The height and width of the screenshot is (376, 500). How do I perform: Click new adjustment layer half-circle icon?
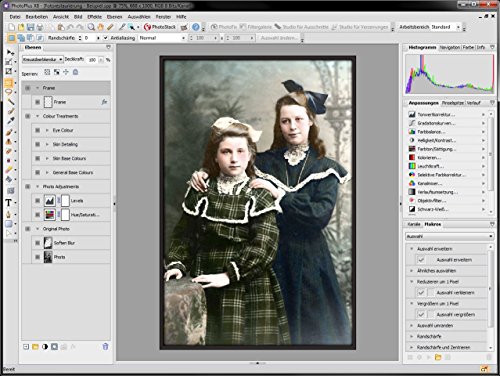45,347
